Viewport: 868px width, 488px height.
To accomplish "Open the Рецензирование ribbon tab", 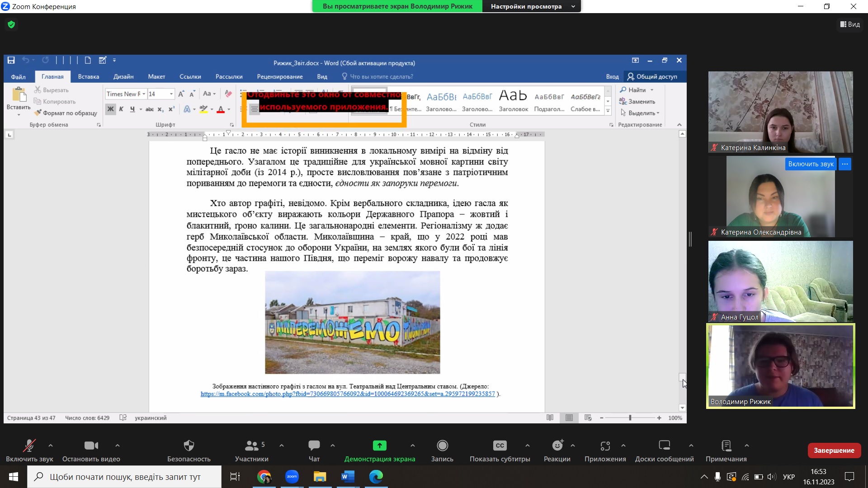I will [x=279, y=77].
